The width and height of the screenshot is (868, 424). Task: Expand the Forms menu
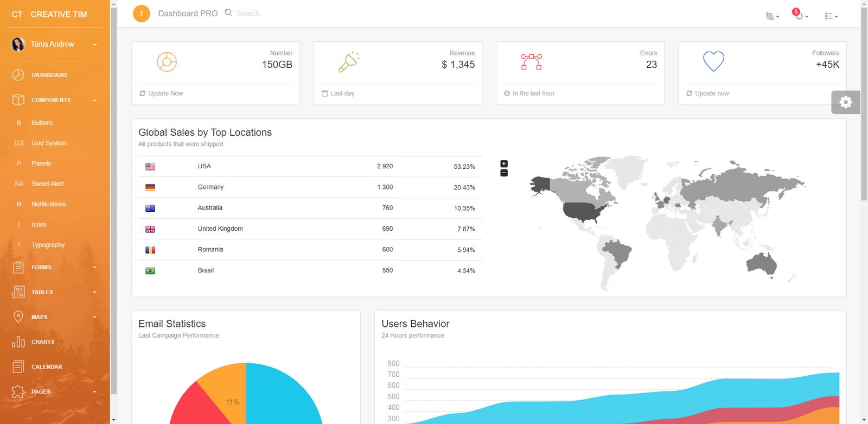tap(95, 267)
